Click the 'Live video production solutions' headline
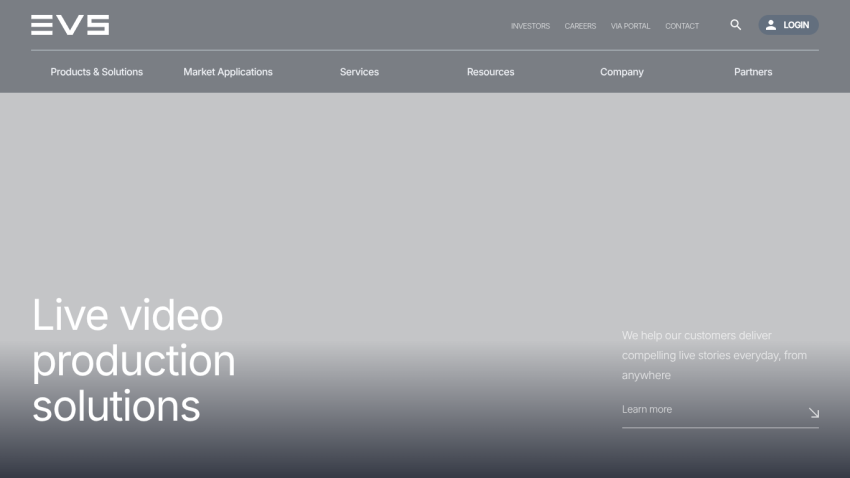Image resolution: width=850 pixels, height=478 pixels. tap(133, 360)
